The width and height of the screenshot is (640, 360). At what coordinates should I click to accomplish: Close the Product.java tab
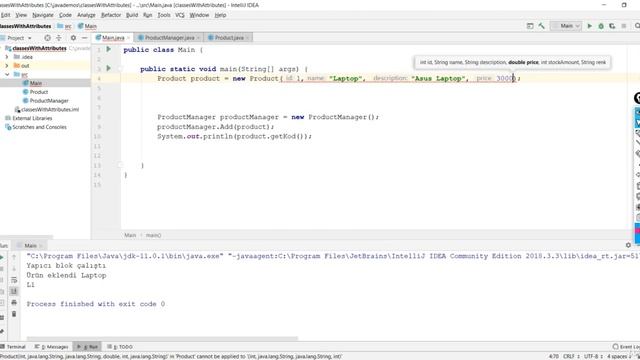[x=247, y=38]
